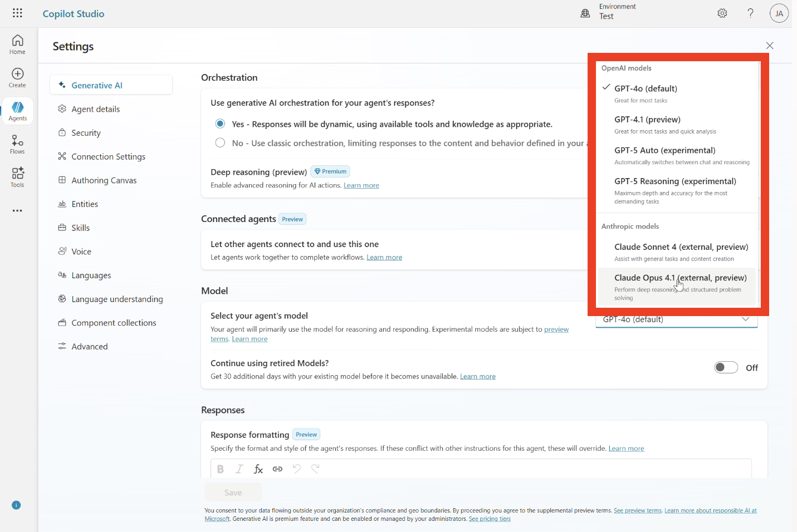The height and width of the screenshot is (532, 797).
Task: Close the Settings pane with X
Action: click(770, 46)
